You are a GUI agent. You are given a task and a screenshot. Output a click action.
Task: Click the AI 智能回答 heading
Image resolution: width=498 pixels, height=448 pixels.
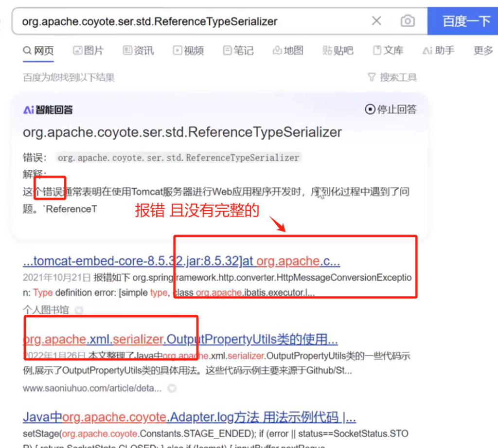pos(48,110)
